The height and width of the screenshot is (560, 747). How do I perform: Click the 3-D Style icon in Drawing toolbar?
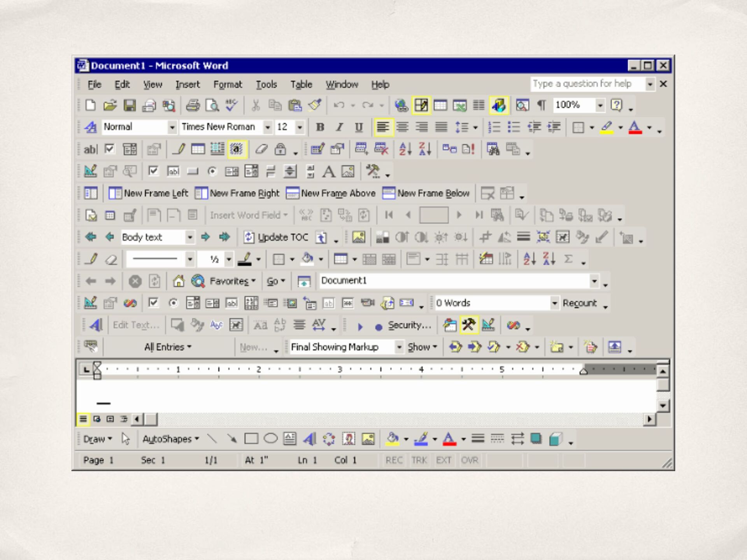pyautogui.click(x=556, y=439)
